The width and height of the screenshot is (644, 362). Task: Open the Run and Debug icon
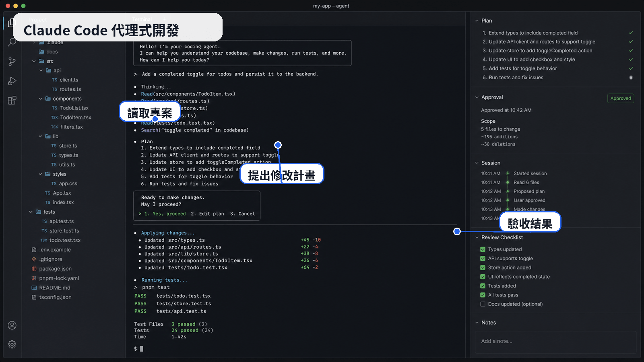[12, 81]
